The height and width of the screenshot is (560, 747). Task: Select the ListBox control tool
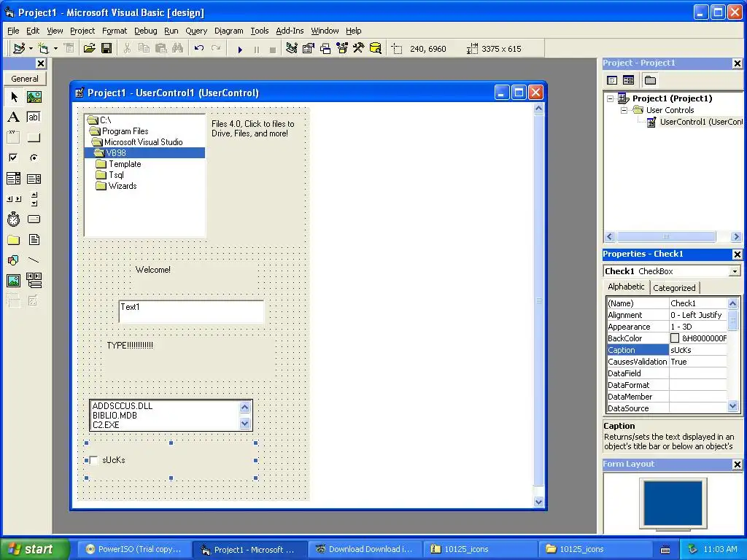pyautogui.click(x=34, y=179)
